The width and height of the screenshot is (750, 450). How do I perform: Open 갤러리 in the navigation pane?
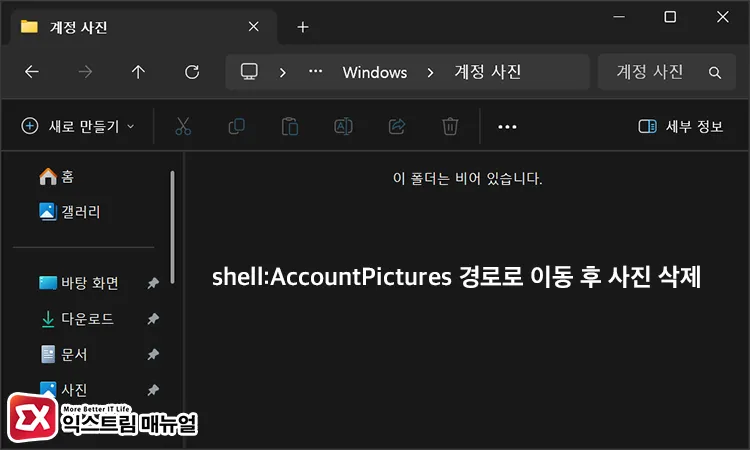(70, 211)
